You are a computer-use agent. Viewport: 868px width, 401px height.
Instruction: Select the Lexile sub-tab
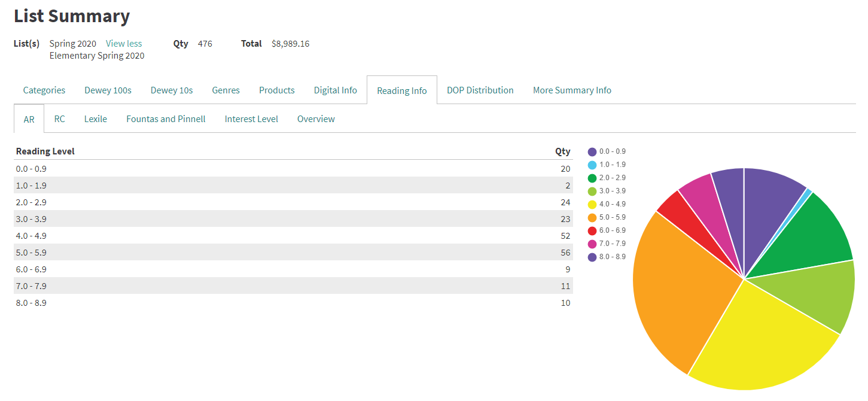[96, 119]
